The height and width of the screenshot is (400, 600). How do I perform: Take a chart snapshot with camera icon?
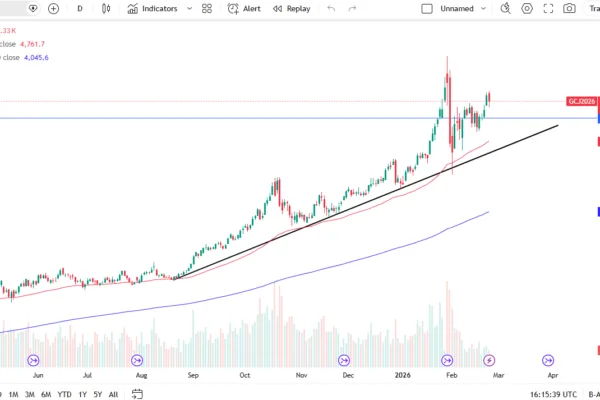(x=569, y=8)
